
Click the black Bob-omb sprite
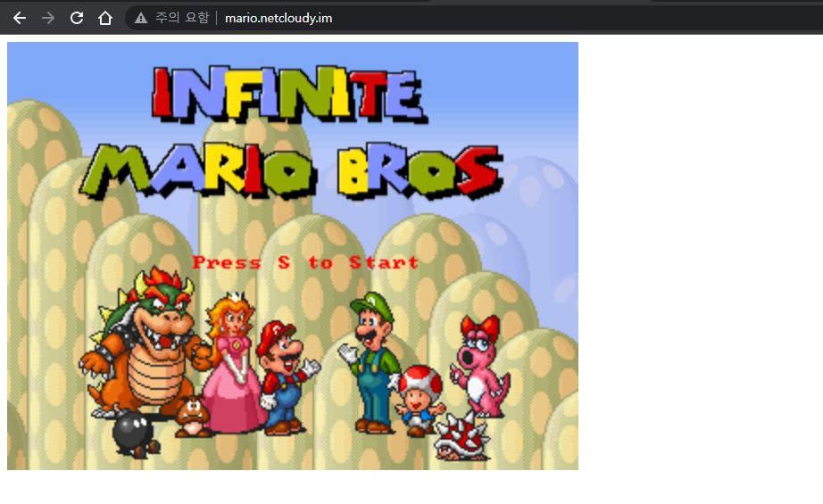coord(135,434)
